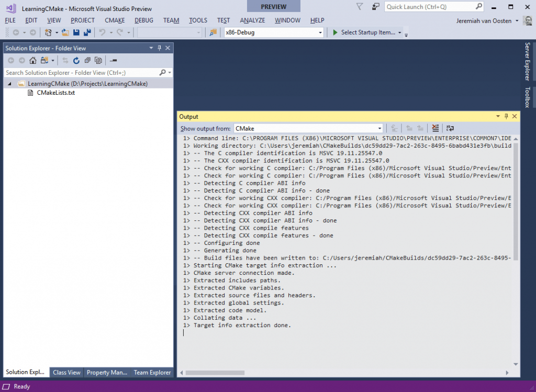The width and height of the screenshot is (536, 392).
Task: Click the Output horizontal scrollbar thumb
Action: (x=215, y=373)
